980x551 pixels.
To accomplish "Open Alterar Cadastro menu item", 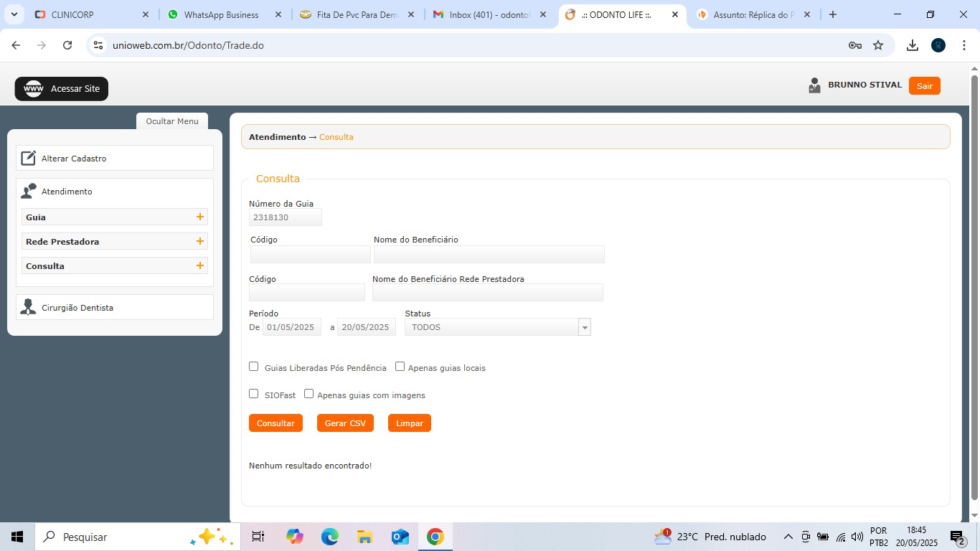I will [x=115, y=159].
